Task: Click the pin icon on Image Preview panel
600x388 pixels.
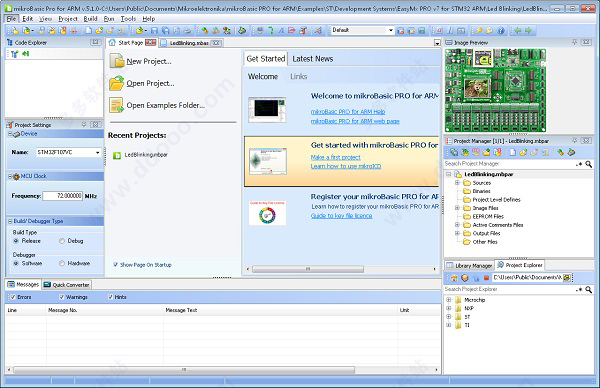Action: pos(574,42)
